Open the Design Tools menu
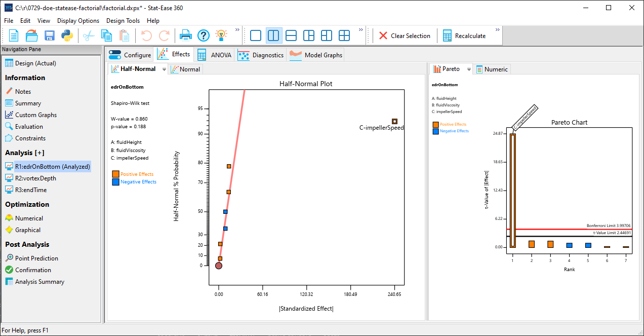The image size is (644, 336). (x=123, y=21)
